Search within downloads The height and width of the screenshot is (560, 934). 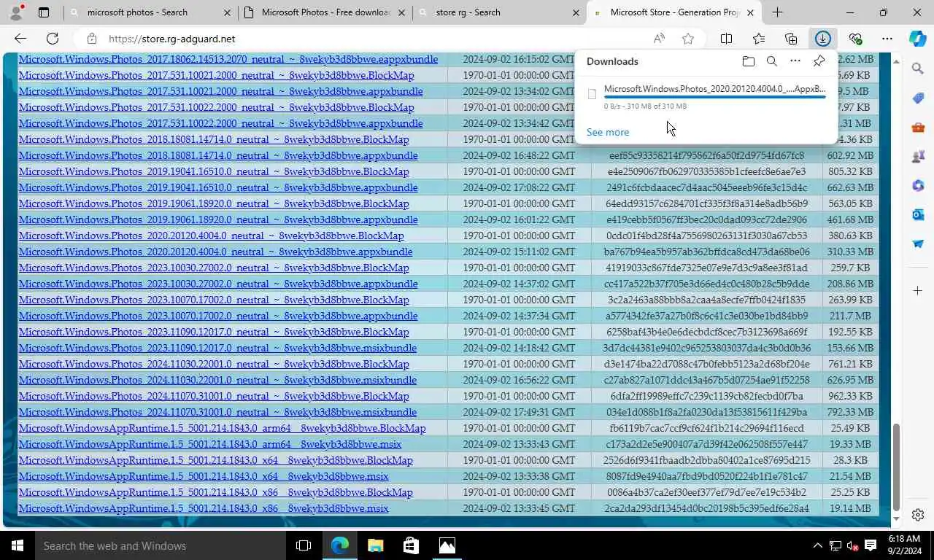click(771, 61)
